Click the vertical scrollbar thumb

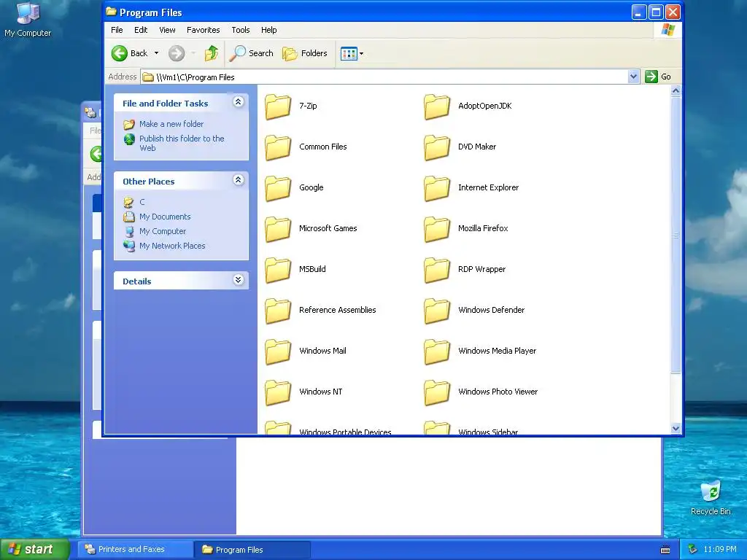[x=676, y=235]
